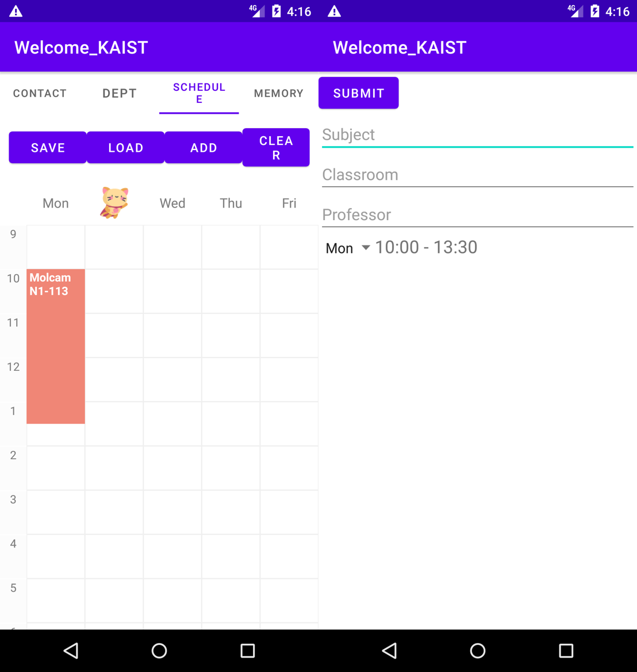
Task: Click the Fri column header
Action: (289, 203)
